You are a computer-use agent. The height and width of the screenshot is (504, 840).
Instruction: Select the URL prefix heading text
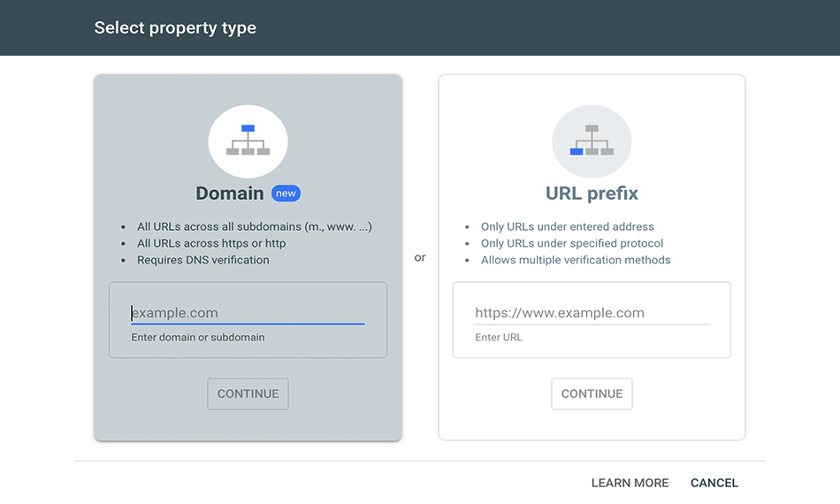pos(592,194)
